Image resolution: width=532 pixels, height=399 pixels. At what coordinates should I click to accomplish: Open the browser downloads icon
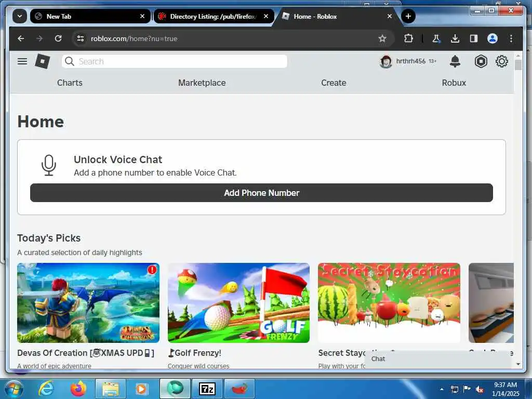[455, 38]
